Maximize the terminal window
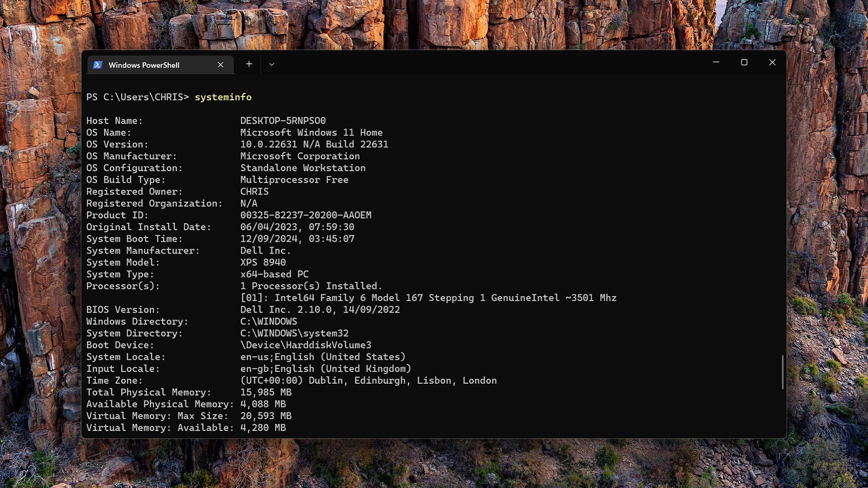Screen dimensions: 868x488 744,62
